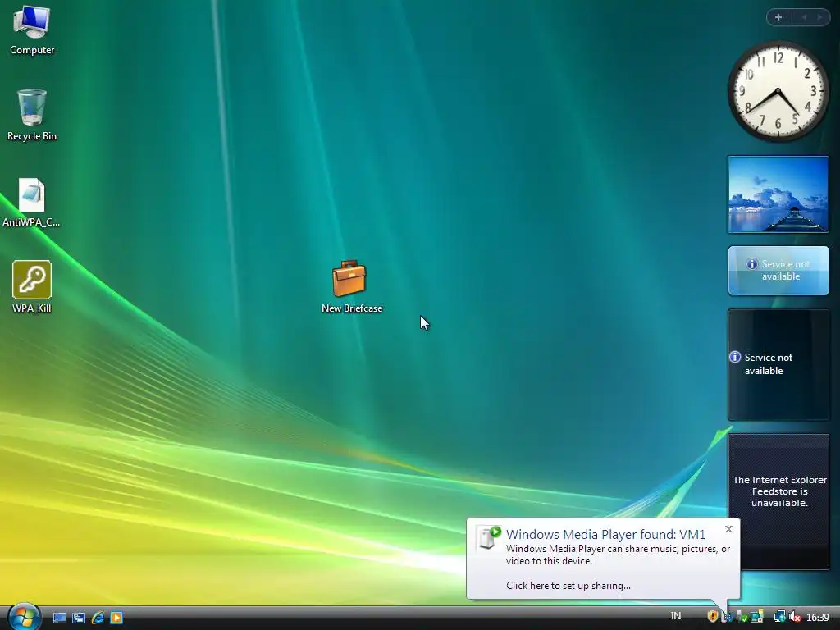Click the Internet Explorer Feedstore unavailable gadget
This screenshot has height=630, width=840.
coord(778,502)
